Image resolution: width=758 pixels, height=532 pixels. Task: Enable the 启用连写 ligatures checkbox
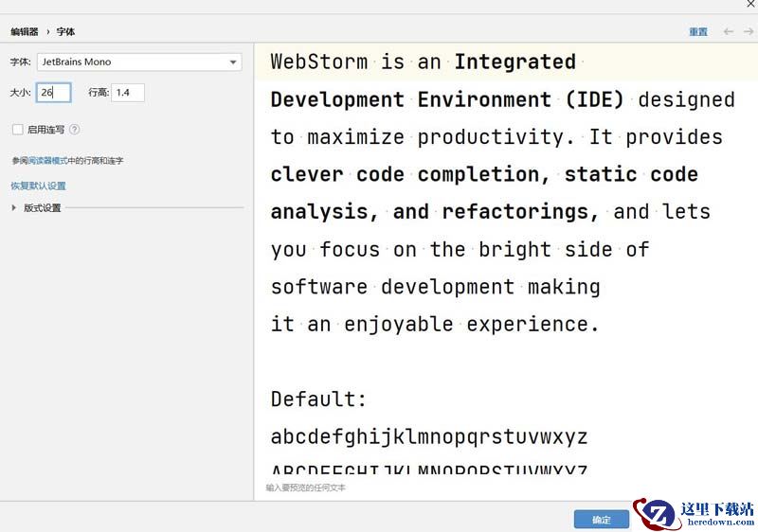pos(17,130)
